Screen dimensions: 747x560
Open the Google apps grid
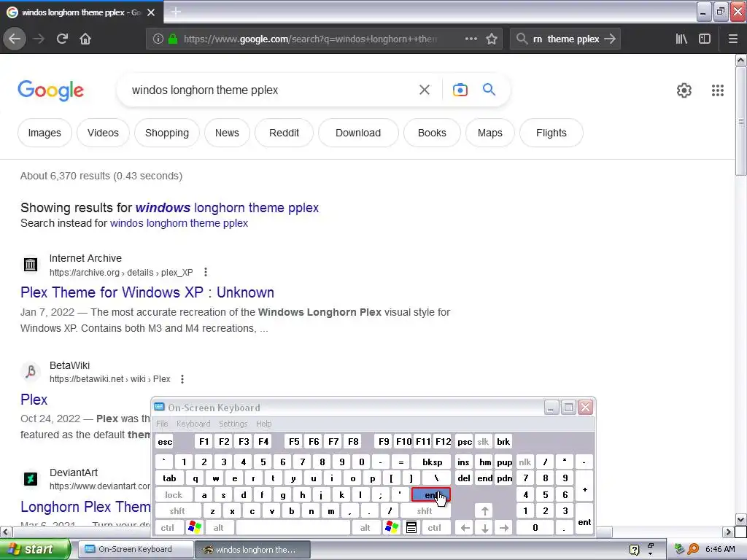[x=718, y=90]
